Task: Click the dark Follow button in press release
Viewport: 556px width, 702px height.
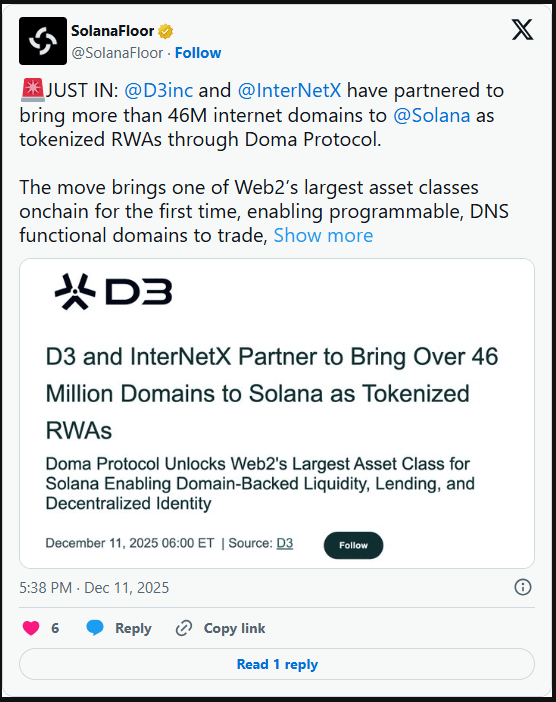Action: (x=353, y=545)
